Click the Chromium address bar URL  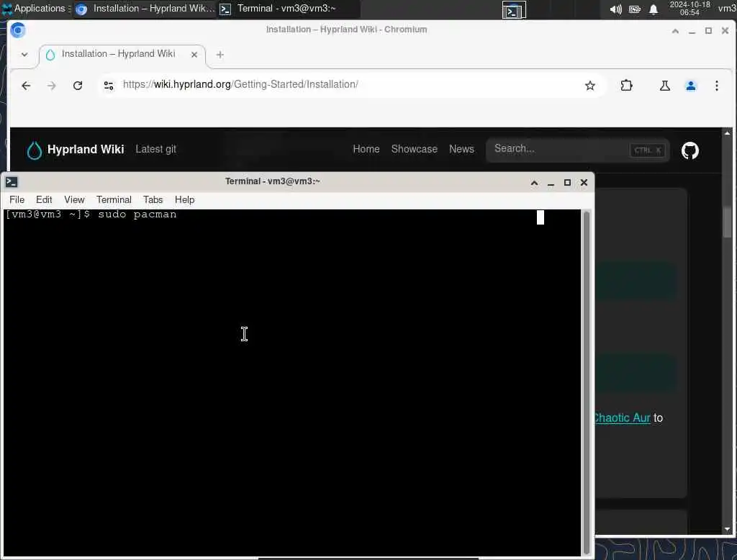240,85
